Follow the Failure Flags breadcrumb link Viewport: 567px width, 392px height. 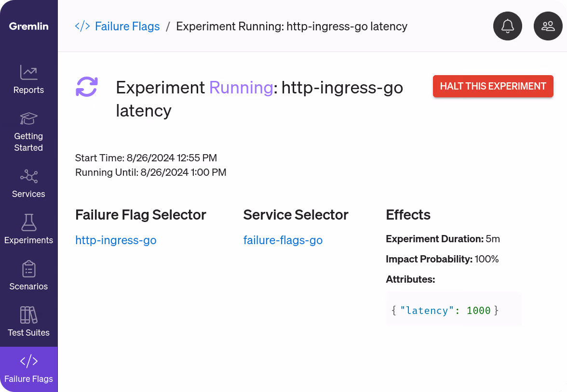[x=127, y=26]
